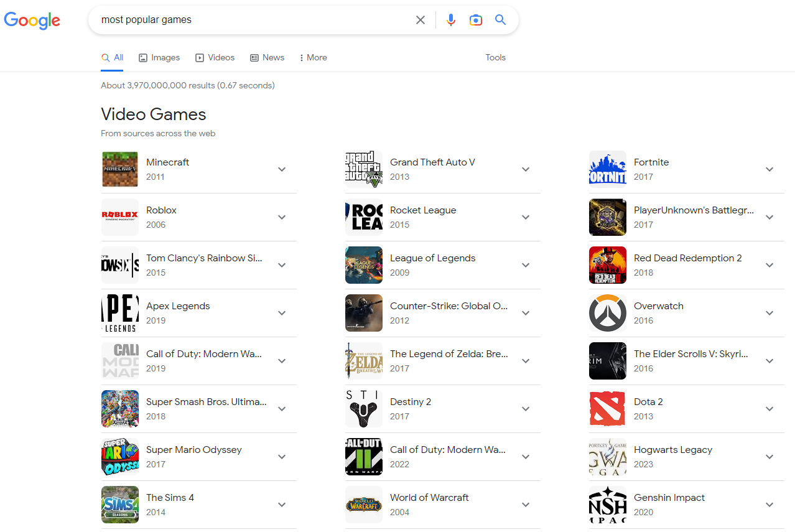This screenshot has height=532, width=795.
Task: Open the Destiny 2 title
Action: tap(411, 401)
